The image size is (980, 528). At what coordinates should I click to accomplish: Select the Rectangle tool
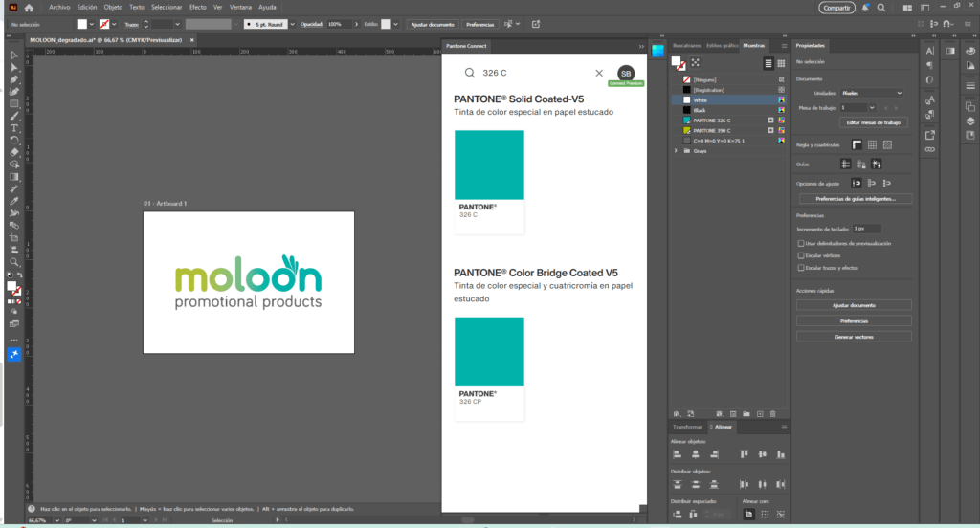(14, 103)
